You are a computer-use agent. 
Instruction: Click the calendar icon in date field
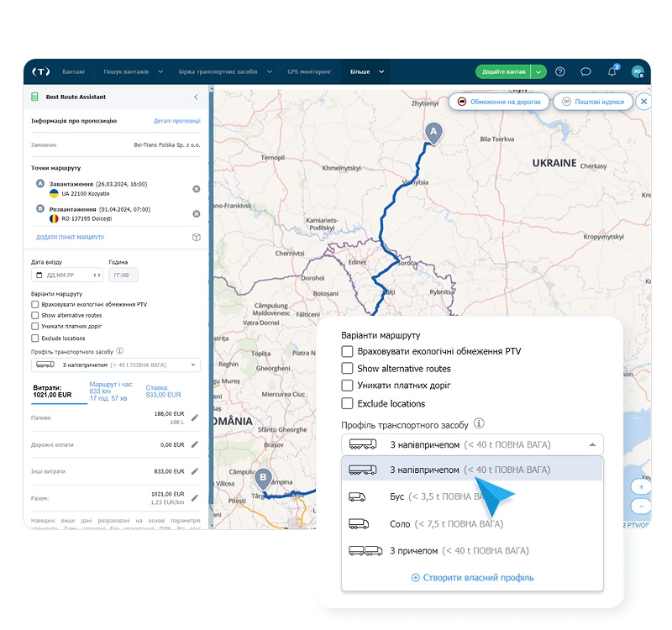[x=39, y=276]
